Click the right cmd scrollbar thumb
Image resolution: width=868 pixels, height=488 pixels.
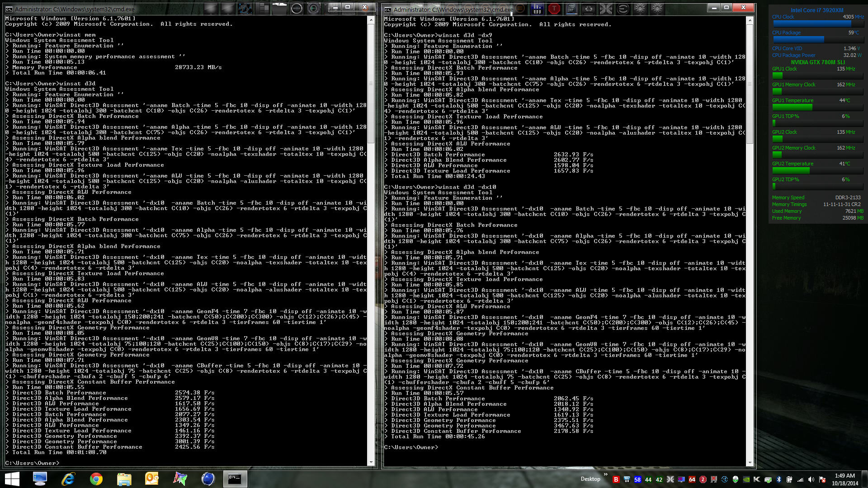(x=750, y=84)
